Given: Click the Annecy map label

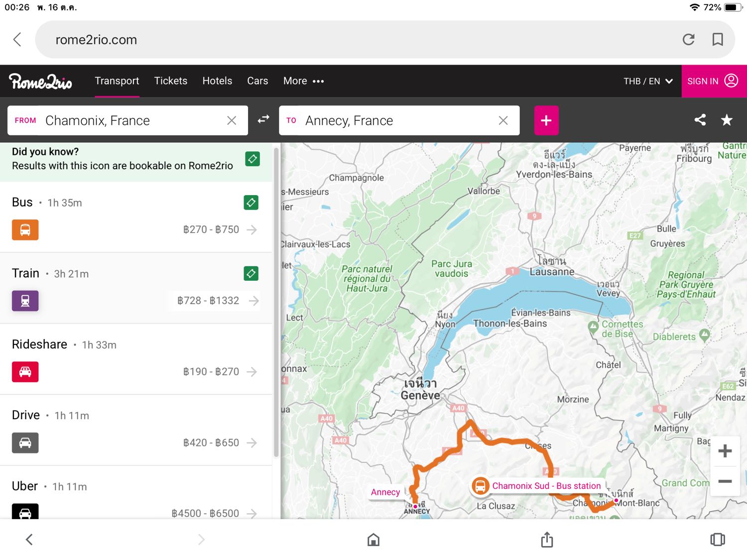Looking at the screenshot, I should [x=385, y=492].
